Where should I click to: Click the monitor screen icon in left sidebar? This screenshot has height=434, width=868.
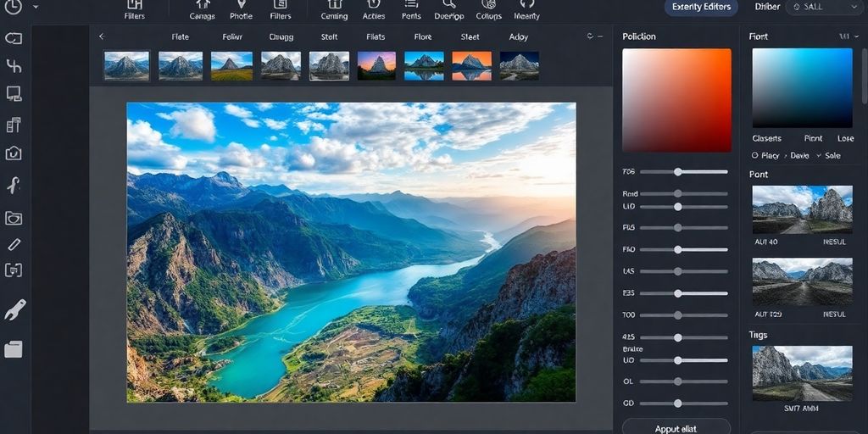[x=14, y=93]
